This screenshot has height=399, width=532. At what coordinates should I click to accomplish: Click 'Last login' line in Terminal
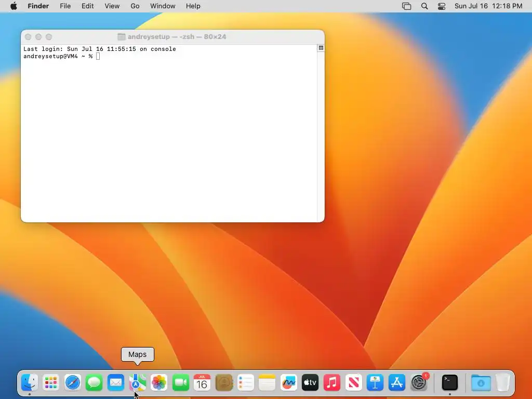pos(99,49)
